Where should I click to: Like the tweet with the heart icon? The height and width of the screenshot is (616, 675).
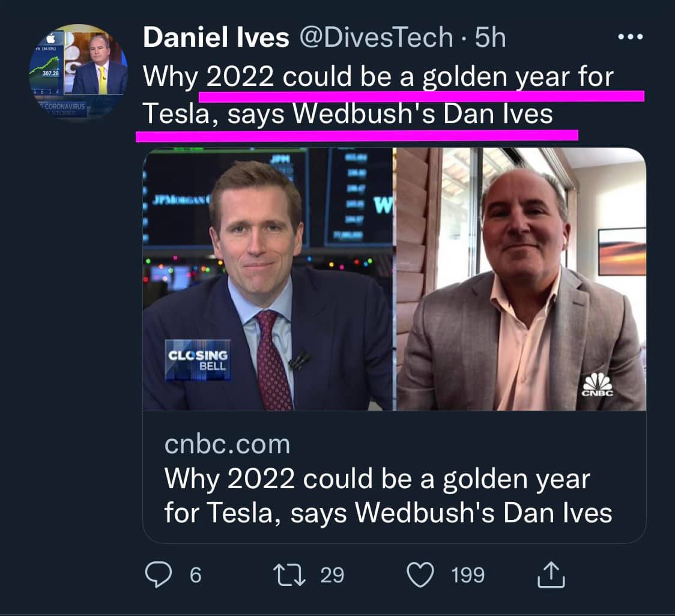(420, 575)
